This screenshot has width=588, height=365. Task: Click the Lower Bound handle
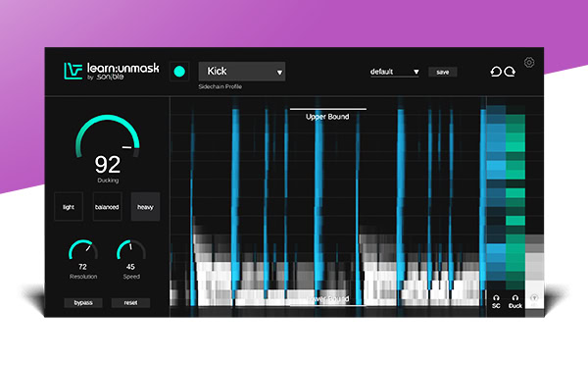(x=327, y=305)
